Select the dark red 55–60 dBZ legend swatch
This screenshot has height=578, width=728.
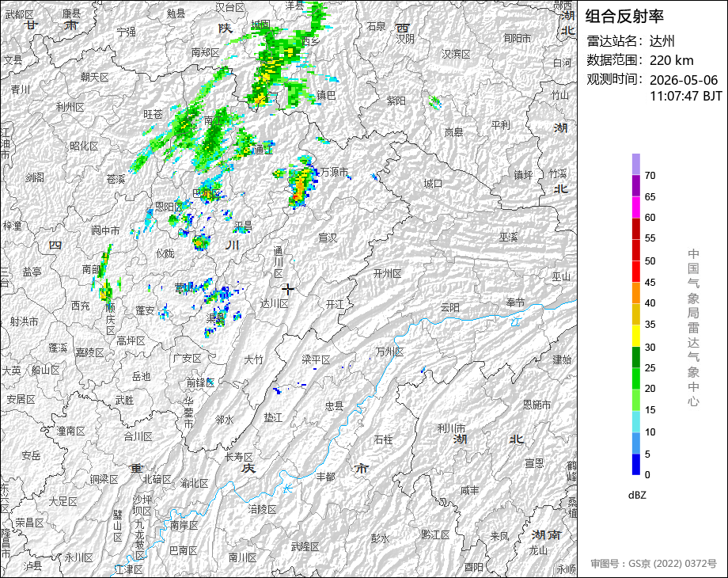tap(636, 228)
